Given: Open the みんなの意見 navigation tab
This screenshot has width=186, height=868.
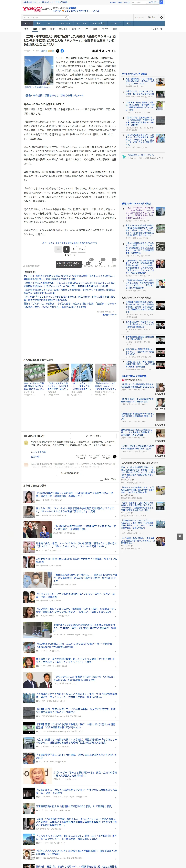Looking at the screenshot, I should 98,24.
